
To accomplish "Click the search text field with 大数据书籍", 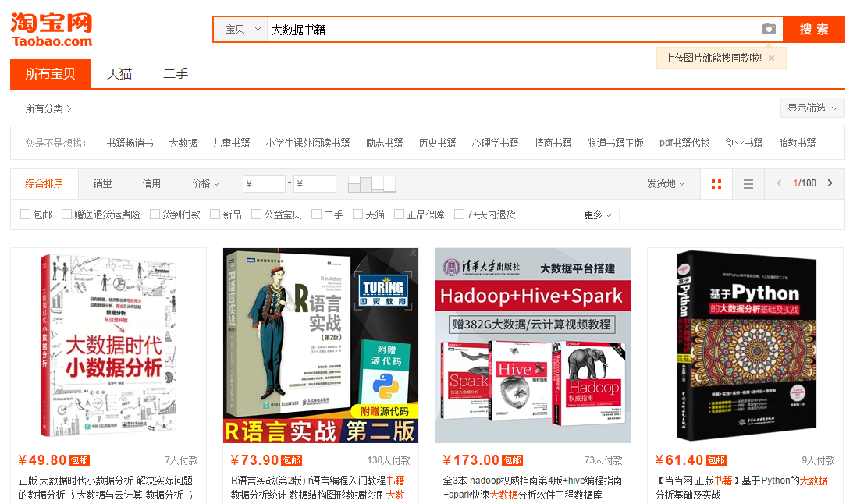I will pyautogui.click(x=513, y=29).
